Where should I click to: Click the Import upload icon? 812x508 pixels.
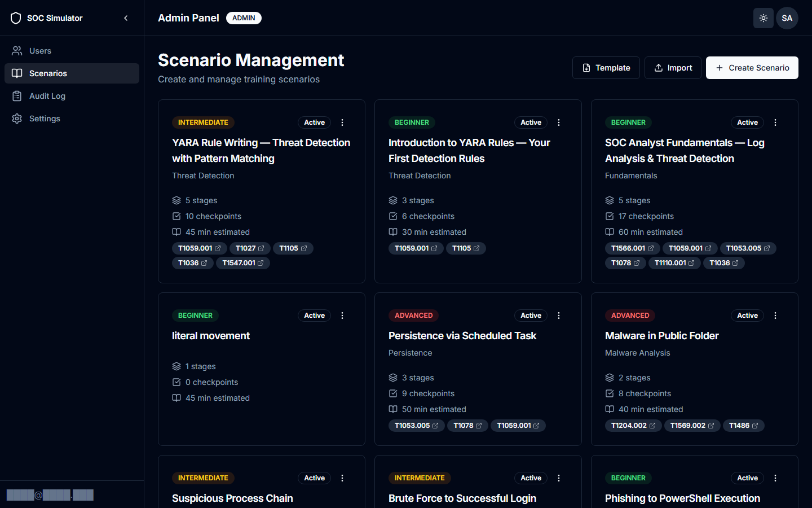point(658,67)
